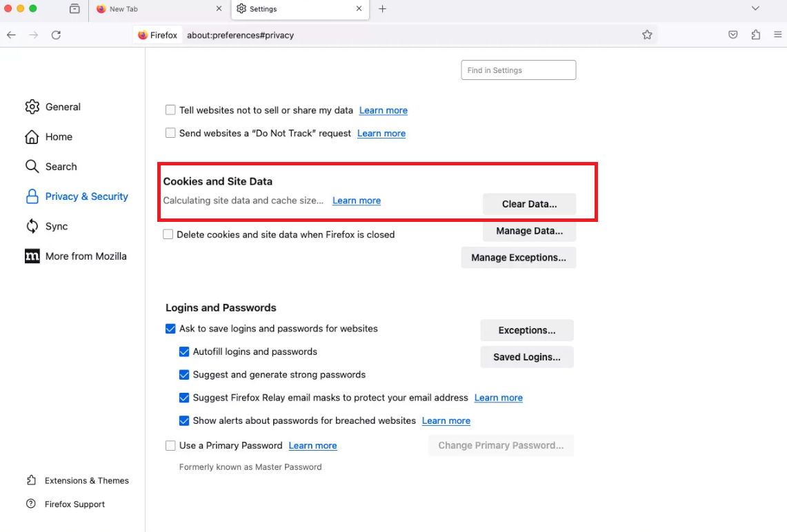Click the Logins and Passwords heading
787x532 pixels.
(x=221, y=307)
